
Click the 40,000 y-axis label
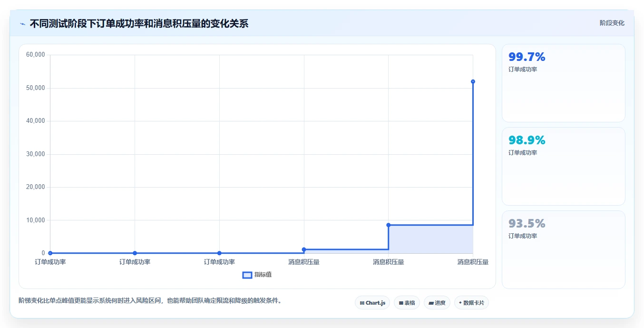click(x=36, y=121)
